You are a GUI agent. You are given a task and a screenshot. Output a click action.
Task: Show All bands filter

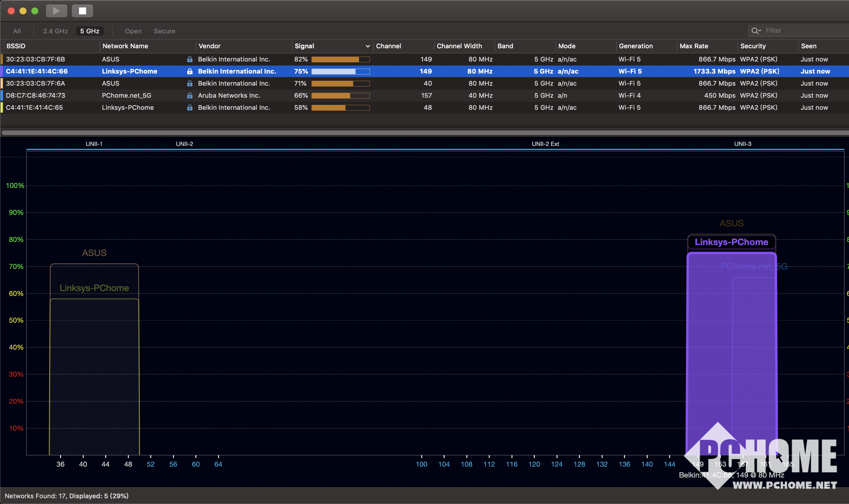point(17,31)
